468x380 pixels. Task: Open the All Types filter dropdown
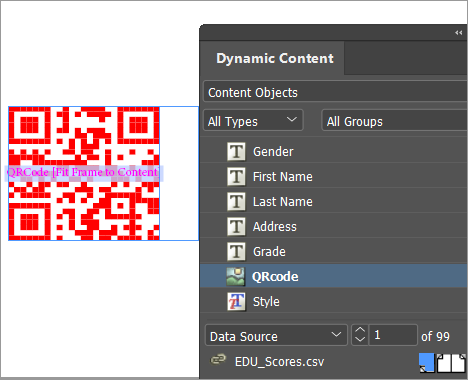[x=253, y=121]
